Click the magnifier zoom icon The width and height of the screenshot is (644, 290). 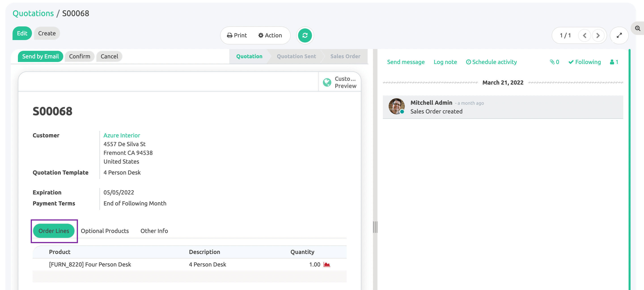click(638, 28)
